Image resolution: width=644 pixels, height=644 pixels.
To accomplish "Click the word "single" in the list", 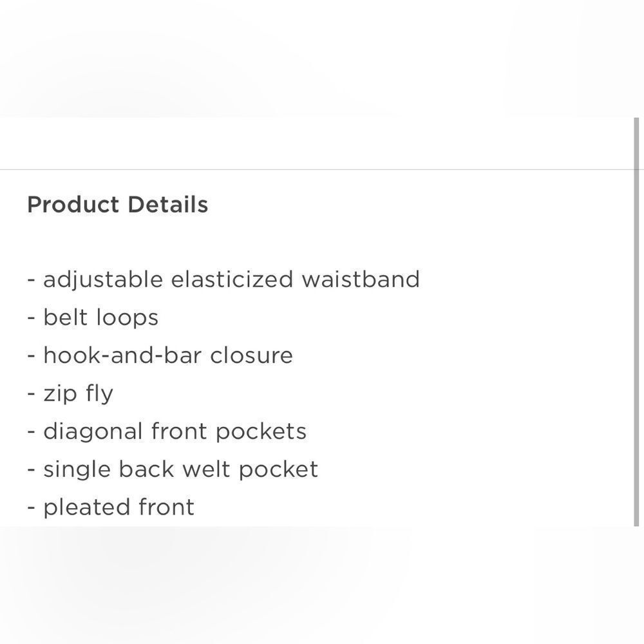I will tap(77, 469).
